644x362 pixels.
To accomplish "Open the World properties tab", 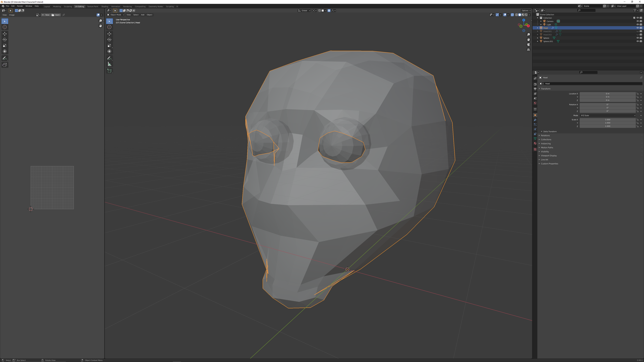I will (x=535, y=103).
